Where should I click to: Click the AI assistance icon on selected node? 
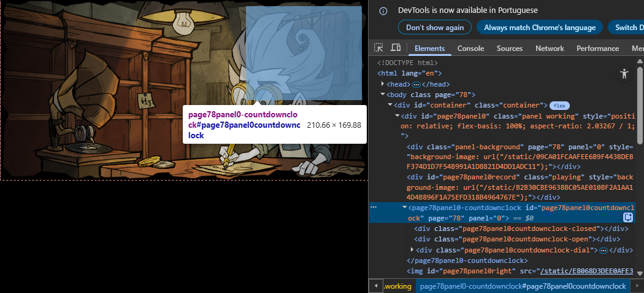tap(628, 217)
